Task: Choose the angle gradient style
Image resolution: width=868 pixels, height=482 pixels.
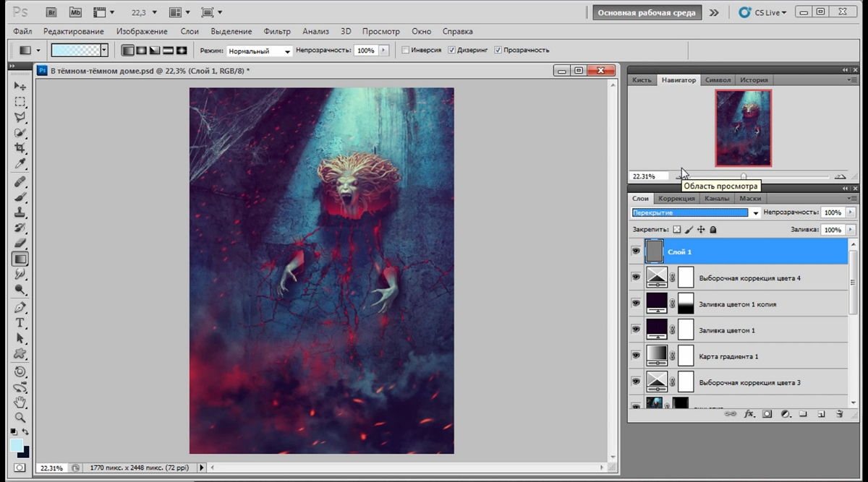Action: (154, 51)
